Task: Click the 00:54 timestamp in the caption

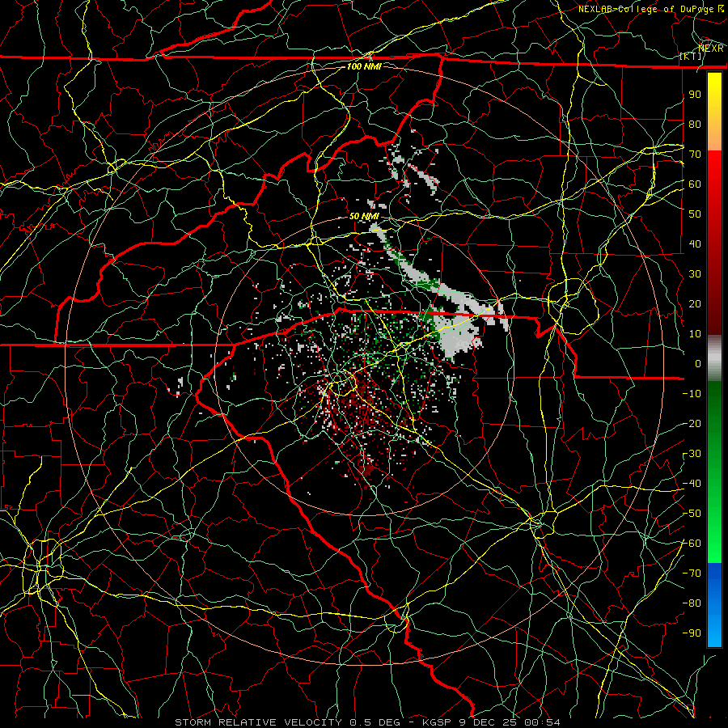Action: [542, 722]
